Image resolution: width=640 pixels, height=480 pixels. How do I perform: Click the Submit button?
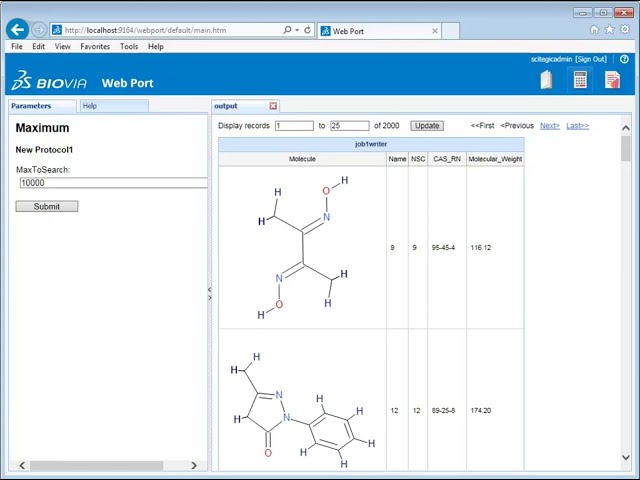[47, 206]
